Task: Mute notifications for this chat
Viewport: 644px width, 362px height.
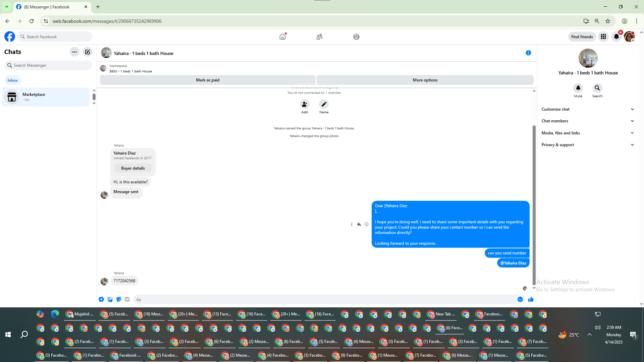Action: click(578, 88)
